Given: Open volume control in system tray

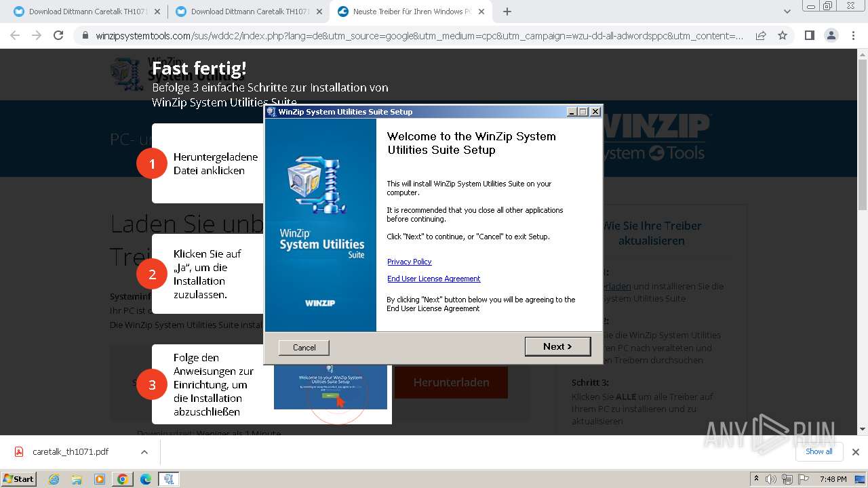Looking at the screenshot, I should (771, 479).
